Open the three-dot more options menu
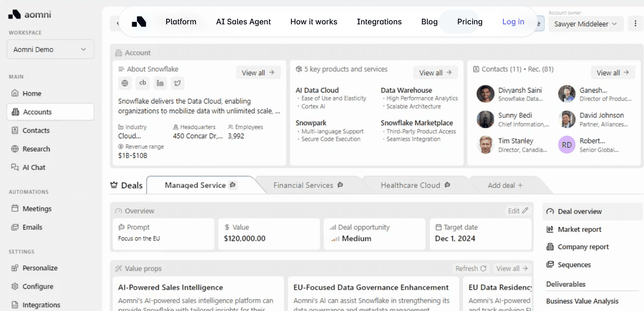Screen dimensions: 644x311 [635, 24]
